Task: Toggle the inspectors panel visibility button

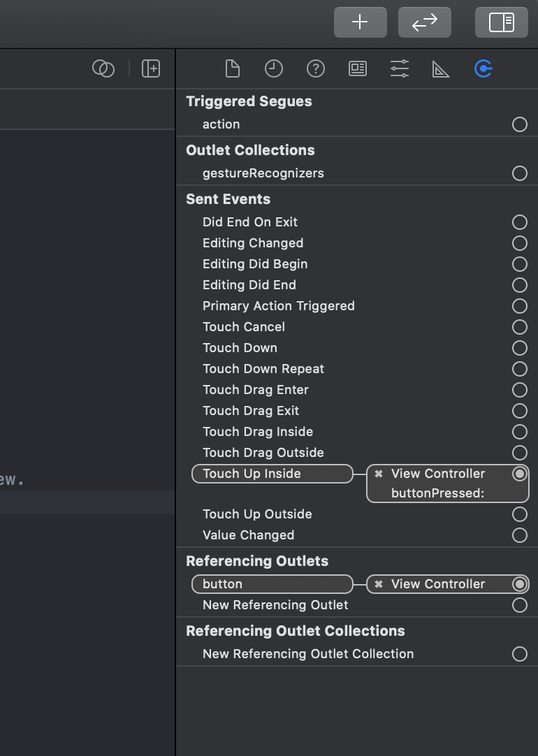Action: (502, 22)
